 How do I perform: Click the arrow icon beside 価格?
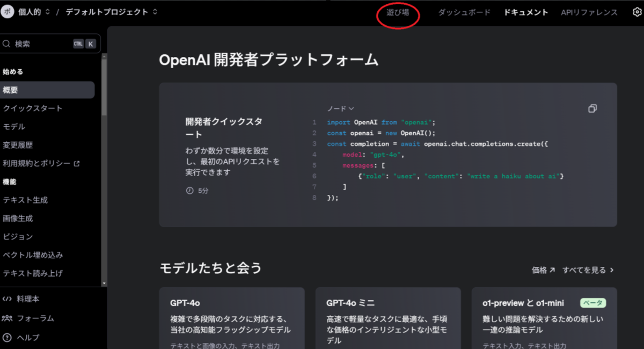pos(552,270)
